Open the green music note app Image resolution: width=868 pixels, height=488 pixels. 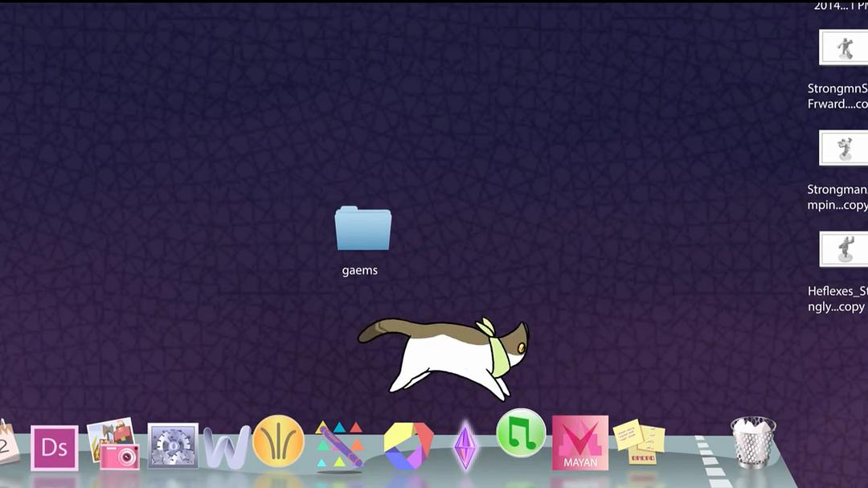click(x=521, y=433)
